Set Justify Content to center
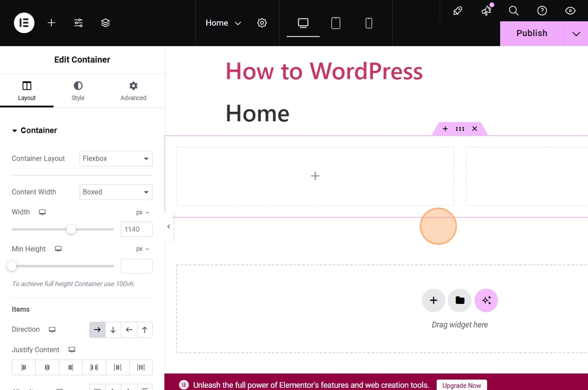Screen dimensions: 588x390 pyautogui.click(x=47, y=367)
